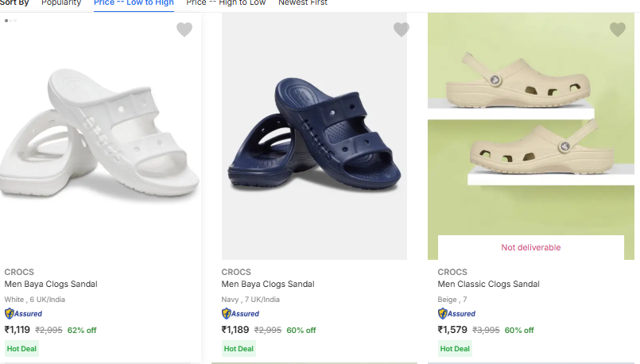Click Hot Deal tag on white sandal

pyautogui.click(x=22, y=348)
